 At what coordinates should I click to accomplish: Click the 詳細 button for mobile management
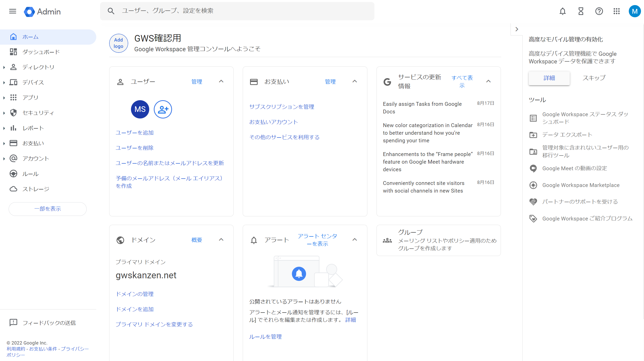[549, 78]
